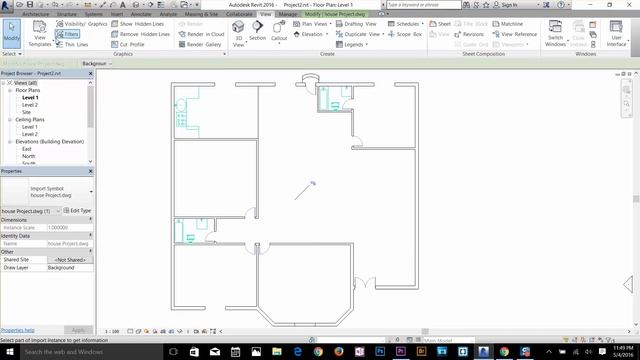The image size is (640, 360).
Task: Create a Drafting View
Action: coord(356,24)
